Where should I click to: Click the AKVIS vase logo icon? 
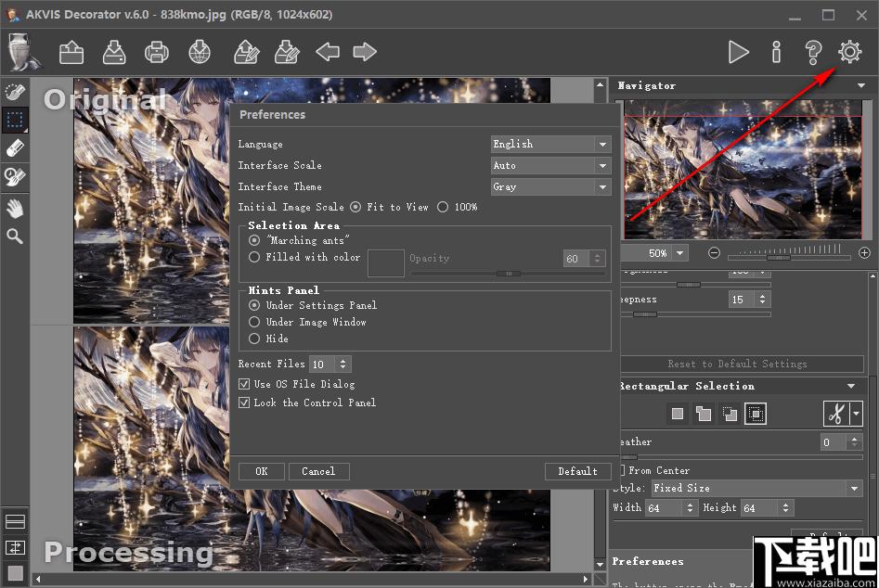24,52
